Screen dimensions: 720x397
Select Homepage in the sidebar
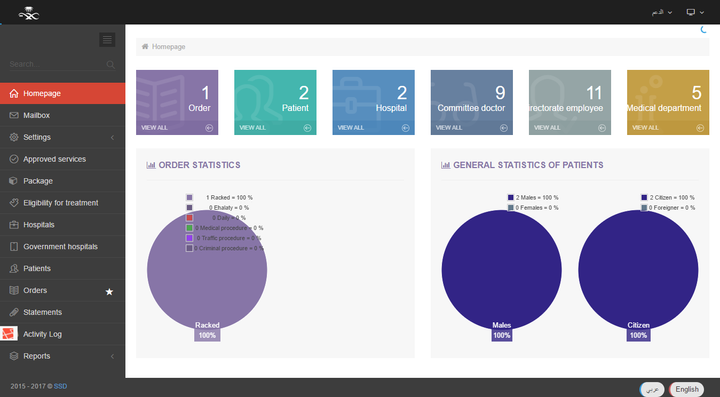(x=62, y=94)
